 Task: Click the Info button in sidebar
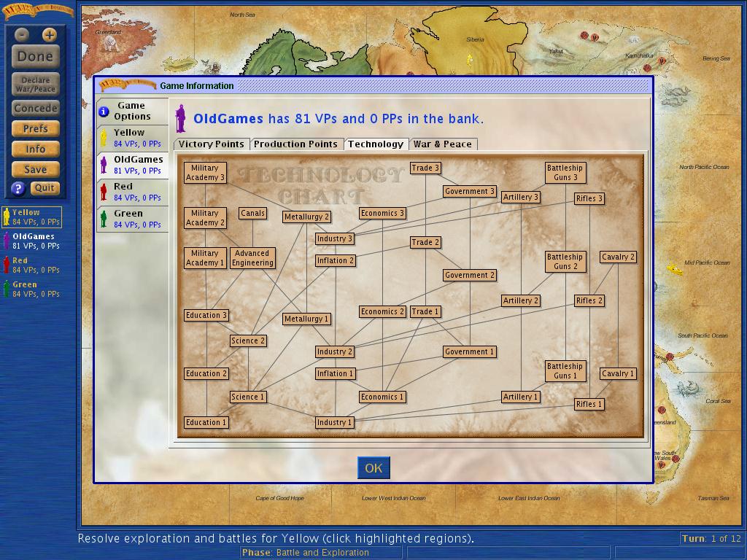[x=36, y=149]
